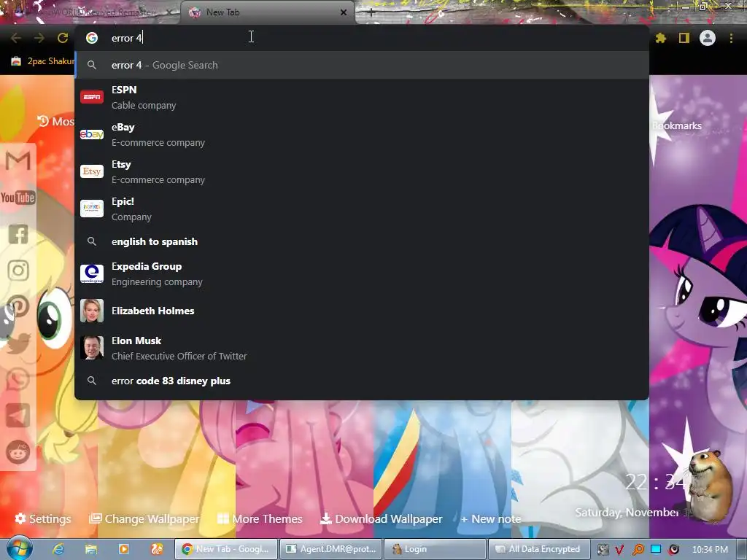Screen dimensions: 747x560
Task: Select Expedia Group suggestion
Action: [x=362, y=274]
